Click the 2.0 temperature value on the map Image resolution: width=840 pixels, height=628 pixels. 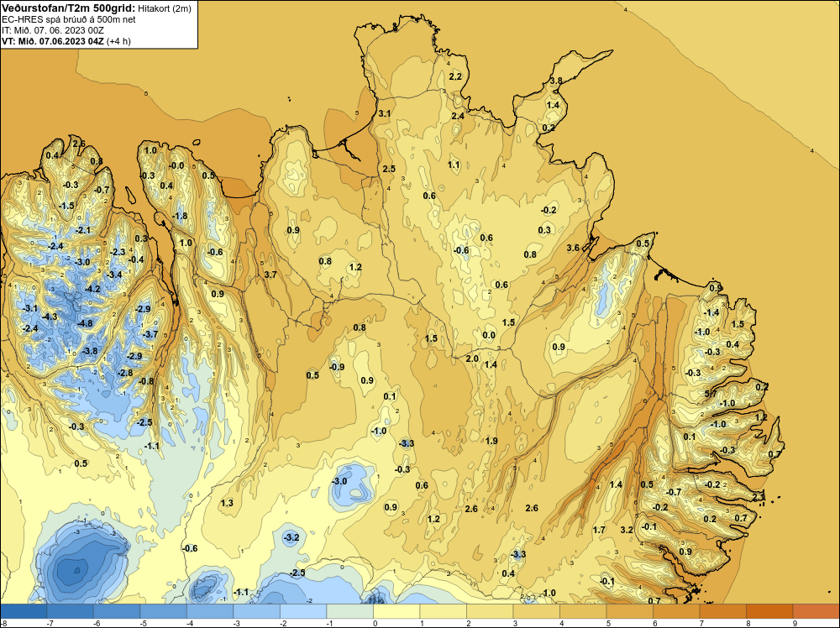[472, 358]
